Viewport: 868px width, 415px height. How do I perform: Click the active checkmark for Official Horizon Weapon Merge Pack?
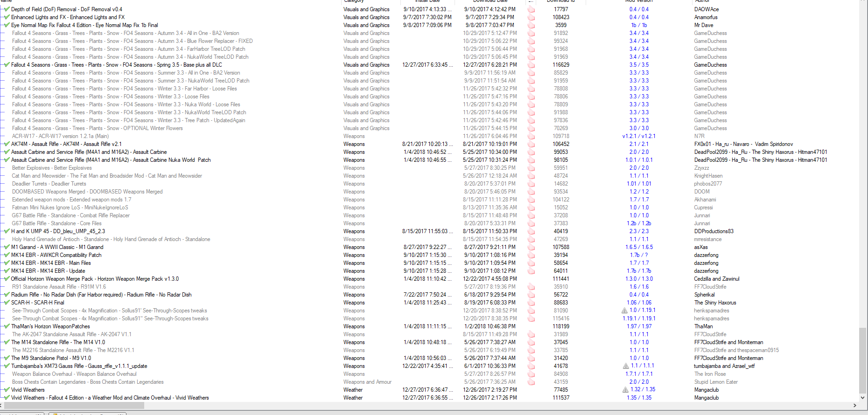tap(7, 279)
